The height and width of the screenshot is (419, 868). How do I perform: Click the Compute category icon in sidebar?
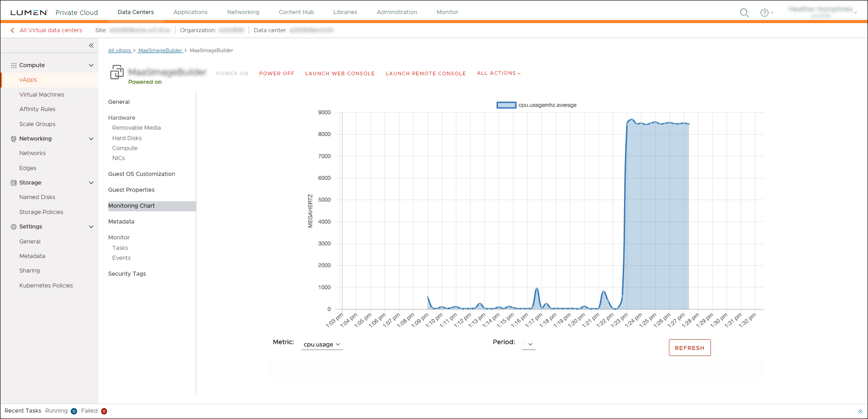(13, 65)
